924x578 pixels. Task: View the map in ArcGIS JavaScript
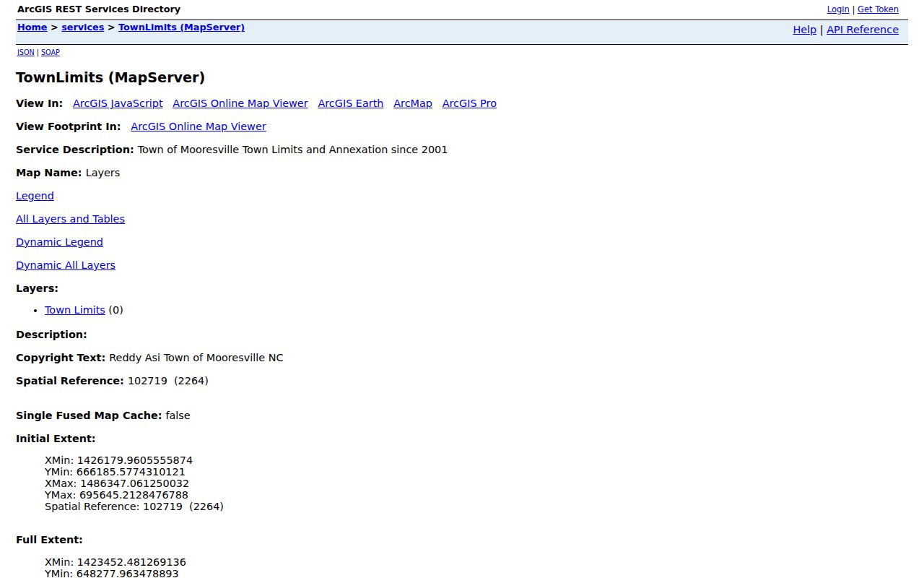pyautogui.click(x=118, y=103)
